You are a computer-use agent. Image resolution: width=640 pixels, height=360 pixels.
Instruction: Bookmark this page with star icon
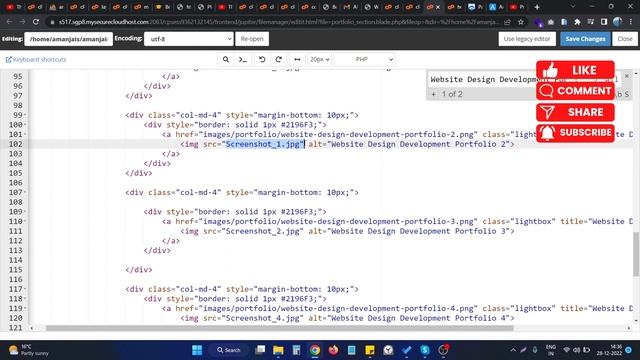click(x=521, y=22)
